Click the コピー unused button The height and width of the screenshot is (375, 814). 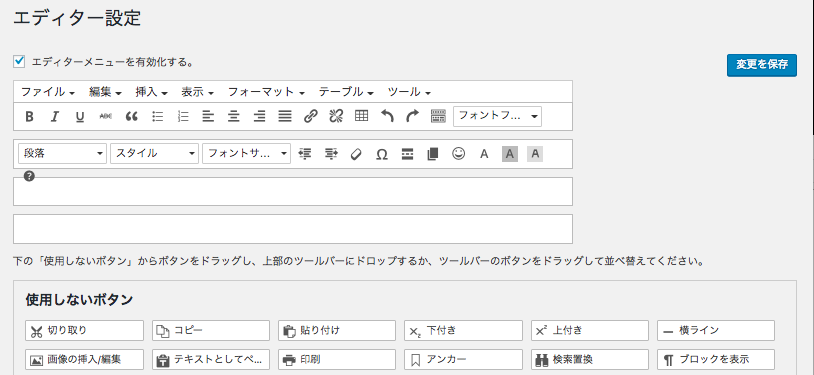pos(211,330)
